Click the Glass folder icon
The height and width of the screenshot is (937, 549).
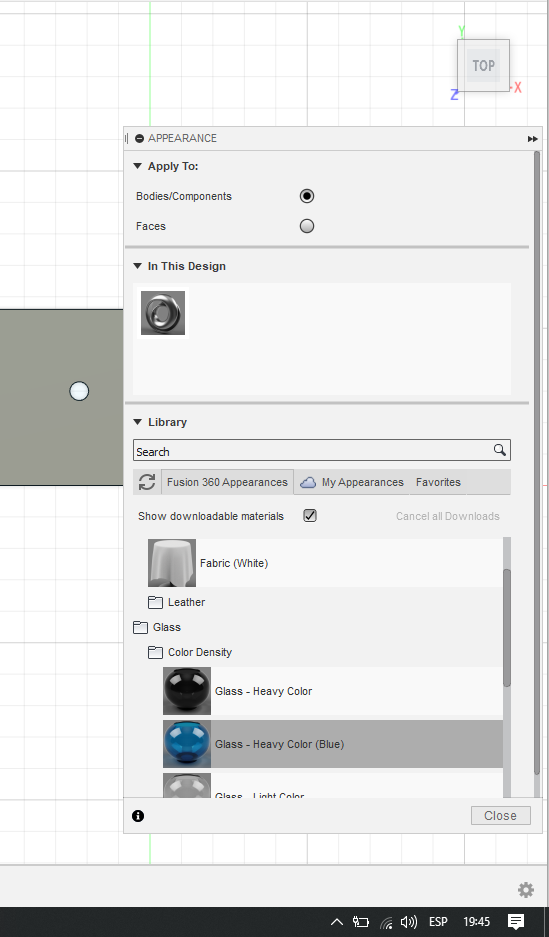[x=140, y=627]
